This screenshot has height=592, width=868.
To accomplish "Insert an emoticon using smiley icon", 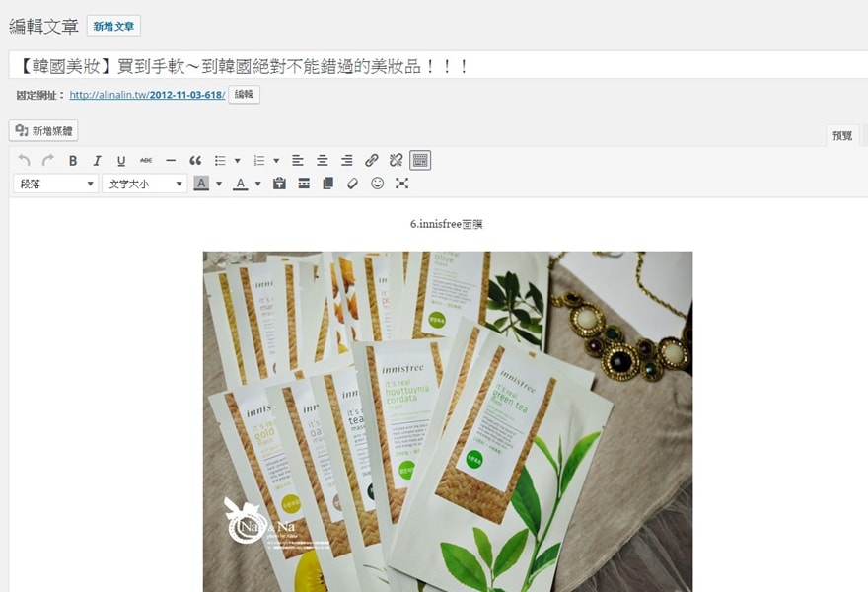I will [x=377, y=184].
